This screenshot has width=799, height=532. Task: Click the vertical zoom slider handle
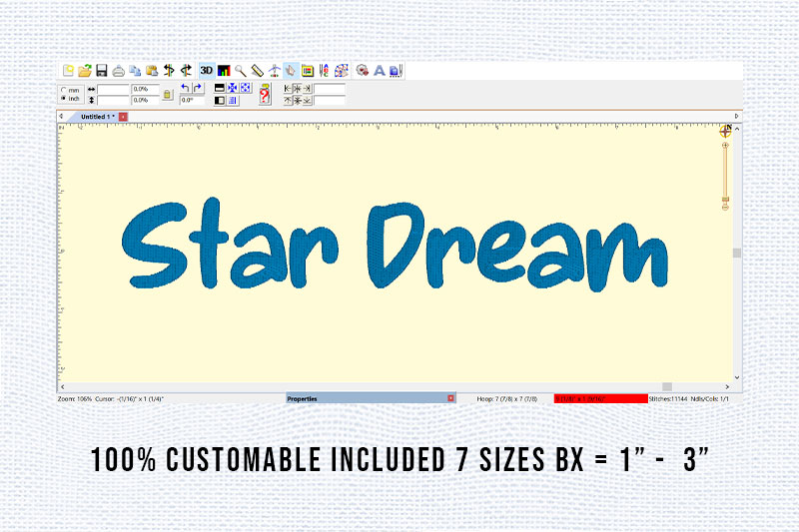[x=725, y=199]
